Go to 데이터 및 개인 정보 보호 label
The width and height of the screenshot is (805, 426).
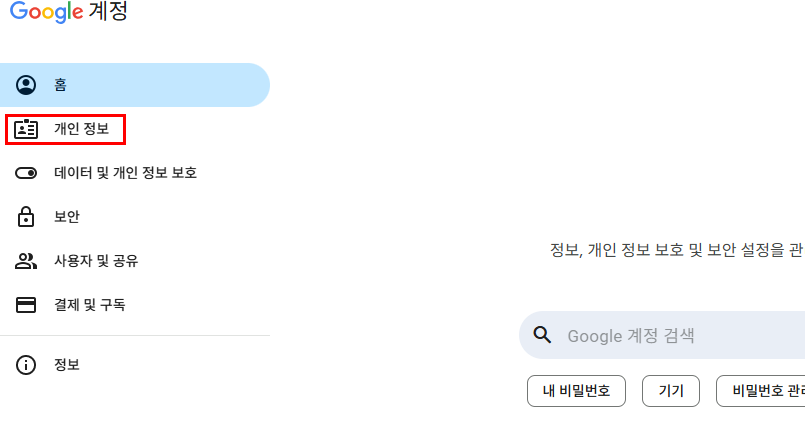pyautogui.click(x=125, y=173)
